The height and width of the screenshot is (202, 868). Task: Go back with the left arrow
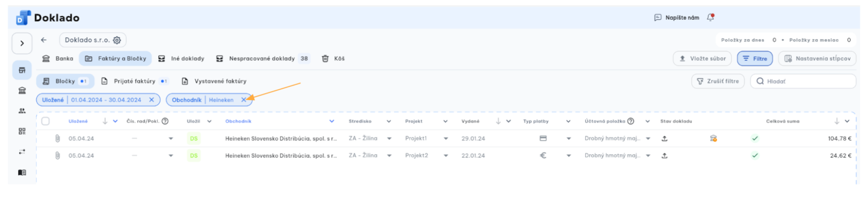[44, 40]
